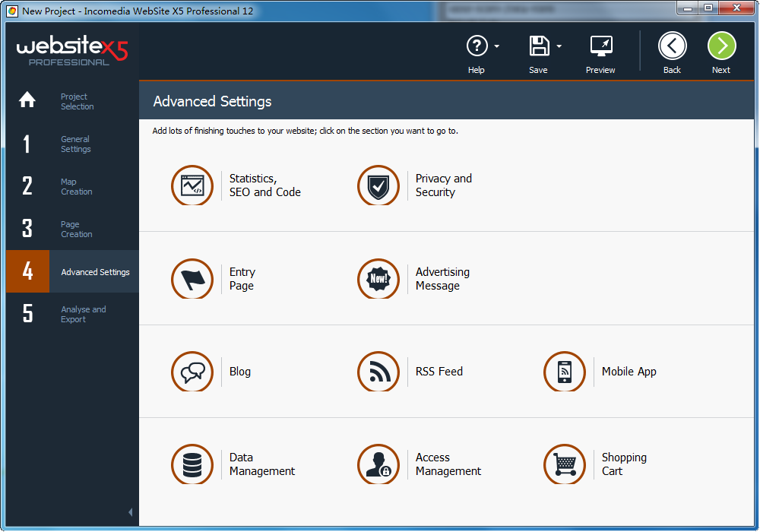
Task: Open the Entry Page flag icon
Action: click(192, 279)
